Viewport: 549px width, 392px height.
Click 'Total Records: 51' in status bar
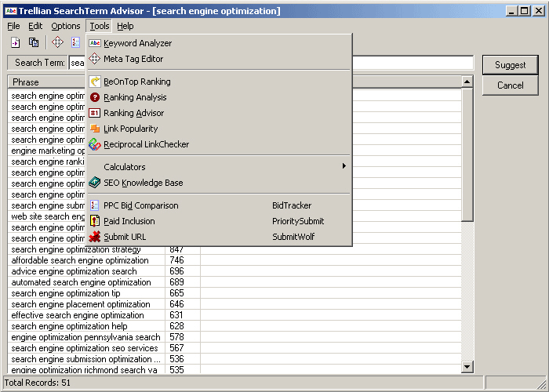pos(37,383)
